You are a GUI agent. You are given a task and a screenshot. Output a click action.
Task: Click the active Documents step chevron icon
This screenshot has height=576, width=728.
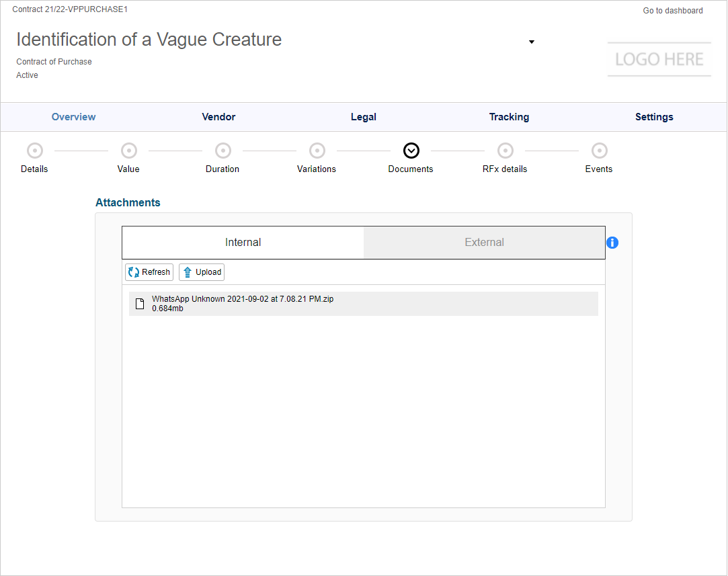(411, 151)
